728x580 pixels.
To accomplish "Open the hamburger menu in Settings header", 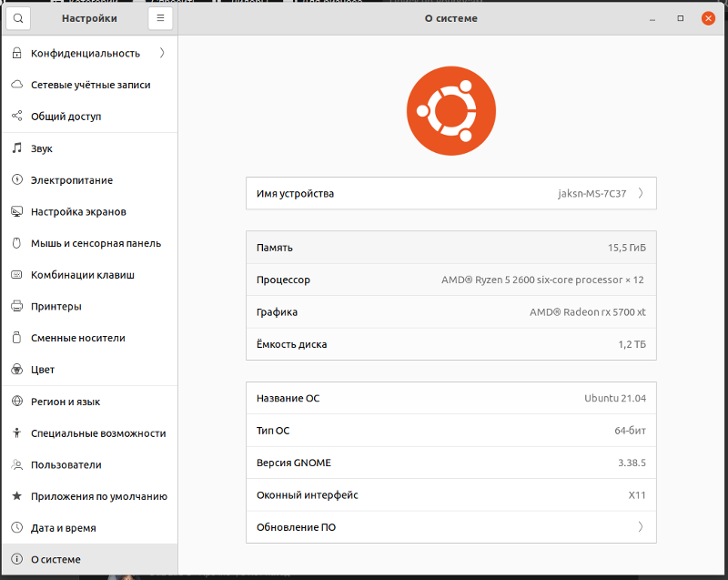I will coord(160,18).
